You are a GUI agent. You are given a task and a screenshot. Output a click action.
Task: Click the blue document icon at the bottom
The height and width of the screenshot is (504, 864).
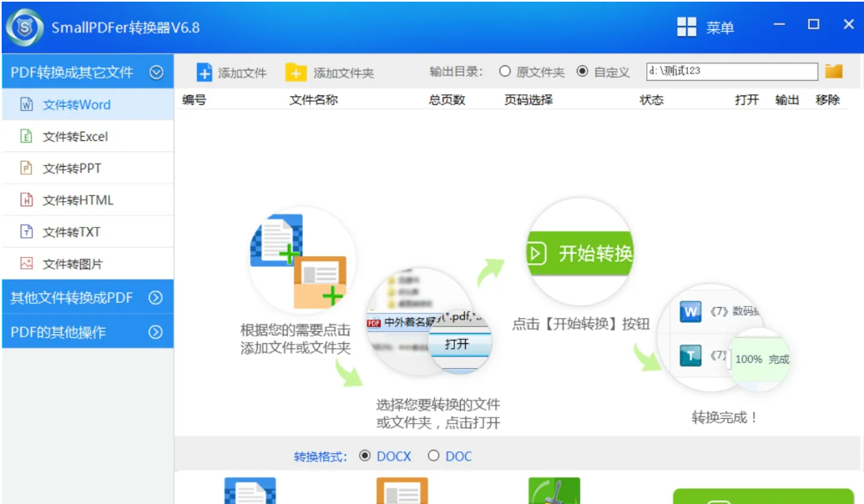tap(250, 491)
